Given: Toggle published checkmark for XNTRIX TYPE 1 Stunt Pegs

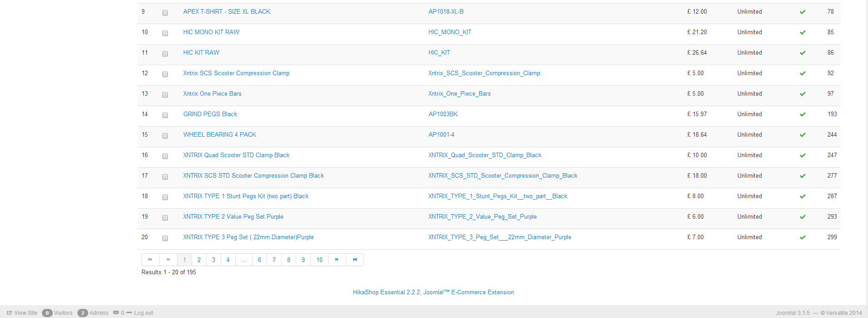Looking at the screenshot, I should coord(802,196).
